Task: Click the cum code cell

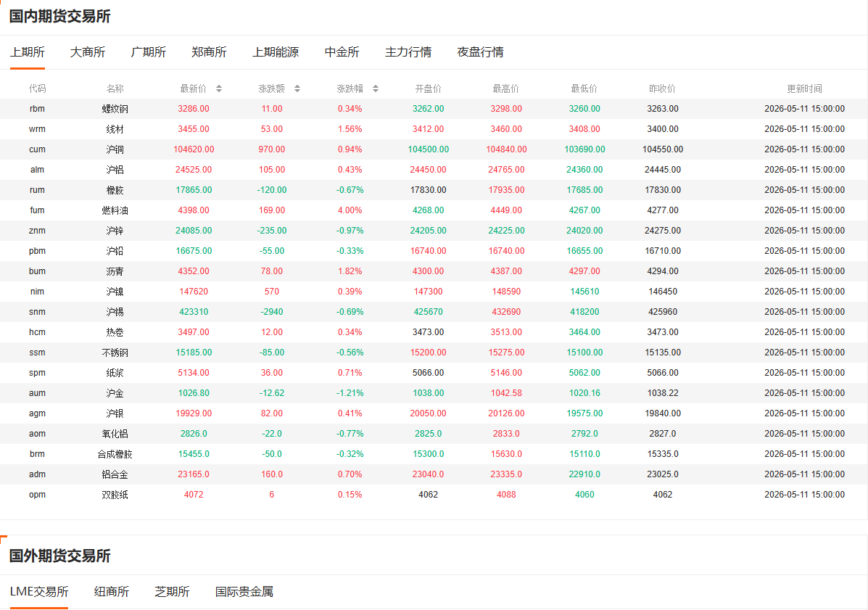Action: pyautogui.click(x=37, y=149)
